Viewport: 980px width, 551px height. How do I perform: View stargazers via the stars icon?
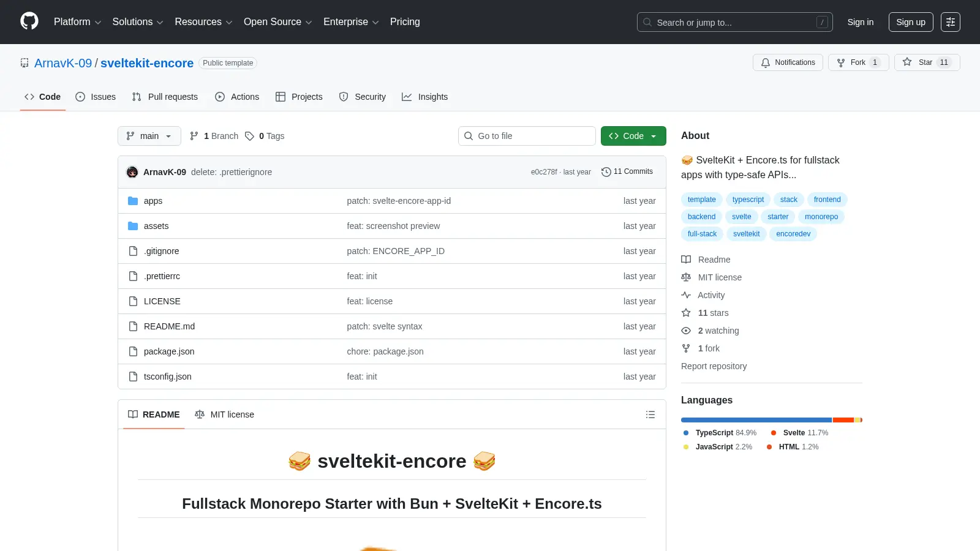686,313
